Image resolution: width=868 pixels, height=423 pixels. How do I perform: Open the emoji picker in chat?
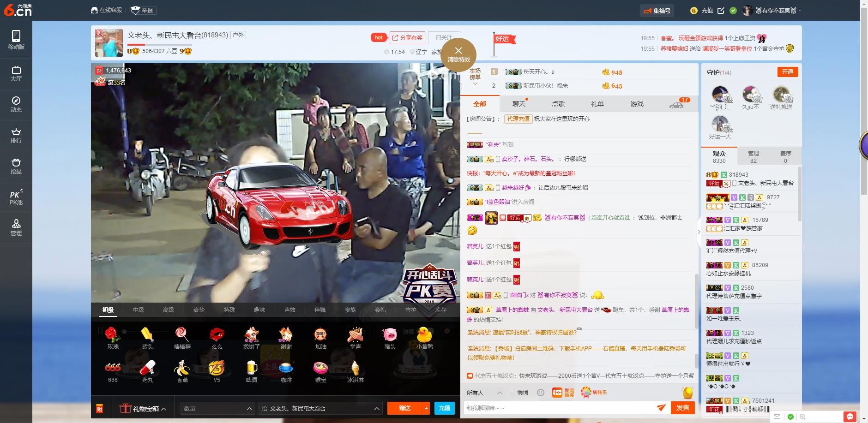tap(541, 393)
